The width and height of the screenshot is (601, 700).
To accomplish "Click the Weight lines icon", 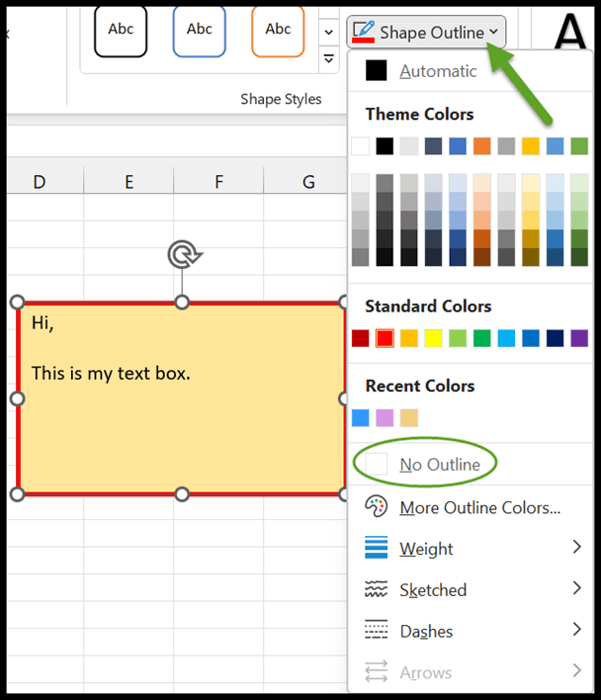I will tap(377, 548).
